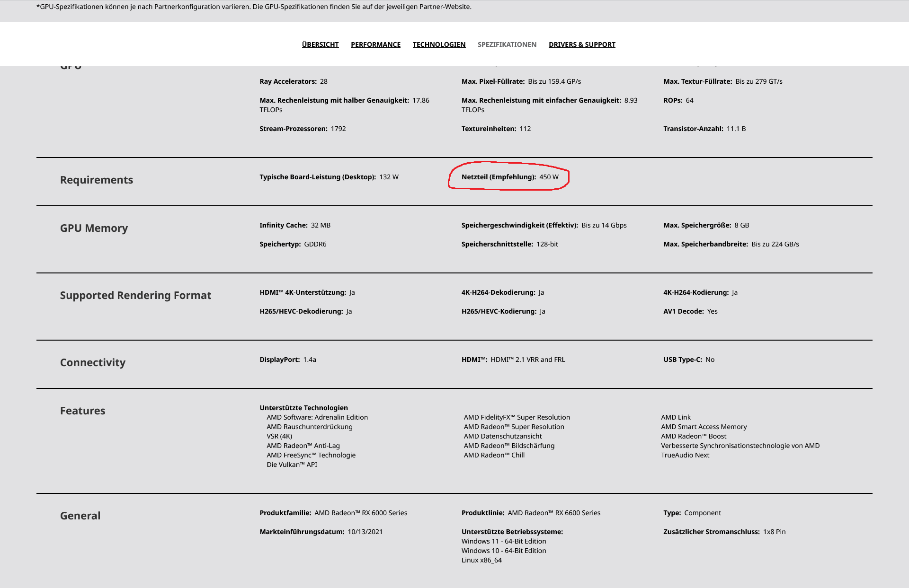Switch to the PERFORMANCE tab
Screen dimensions: 909x588
(x=375, y=44)
